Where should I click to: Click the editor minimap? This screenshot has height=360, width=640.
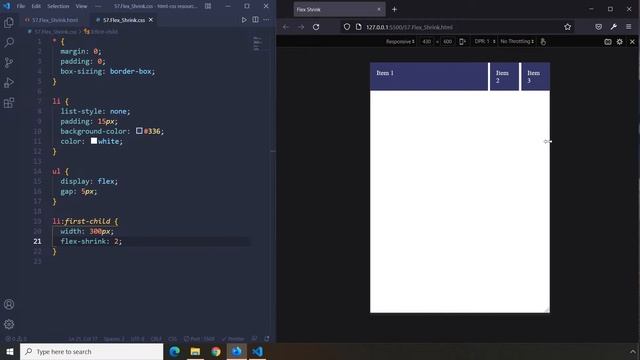click(x=257, y=43)
